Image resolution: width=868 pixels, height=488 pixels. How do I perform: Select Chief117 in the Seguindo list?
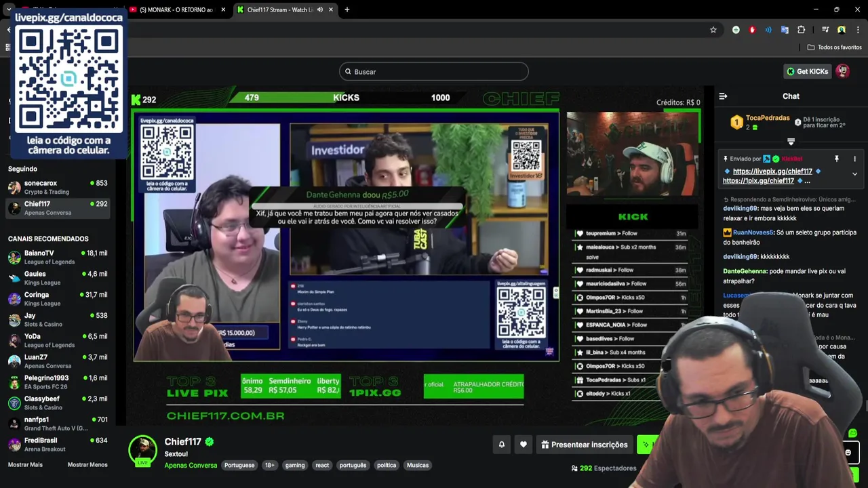[x=58, y=208]
